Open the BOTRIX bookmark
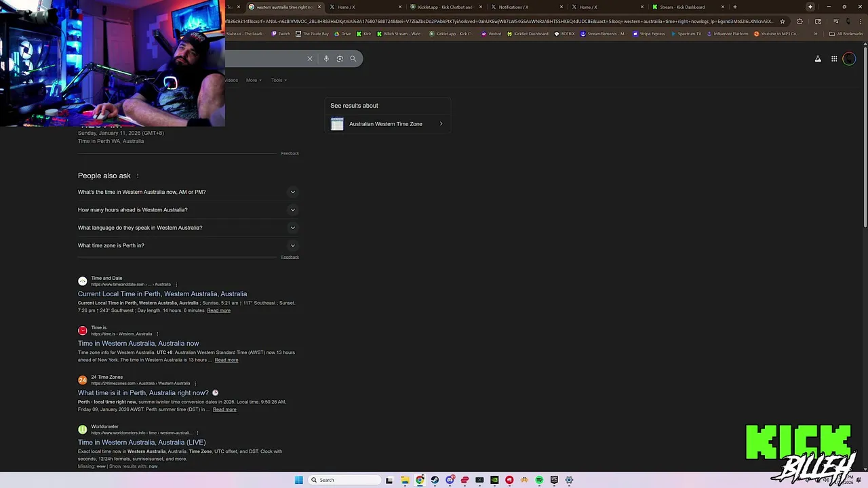 (564, 34)
